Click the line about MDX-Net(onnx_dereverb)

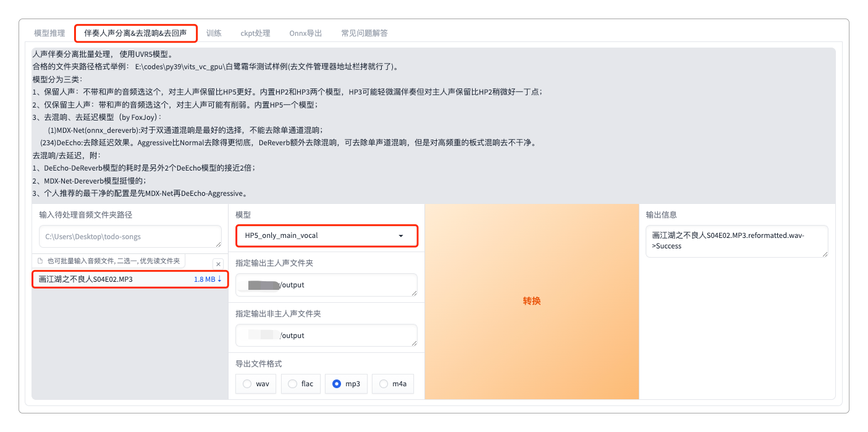click(185, 130)
